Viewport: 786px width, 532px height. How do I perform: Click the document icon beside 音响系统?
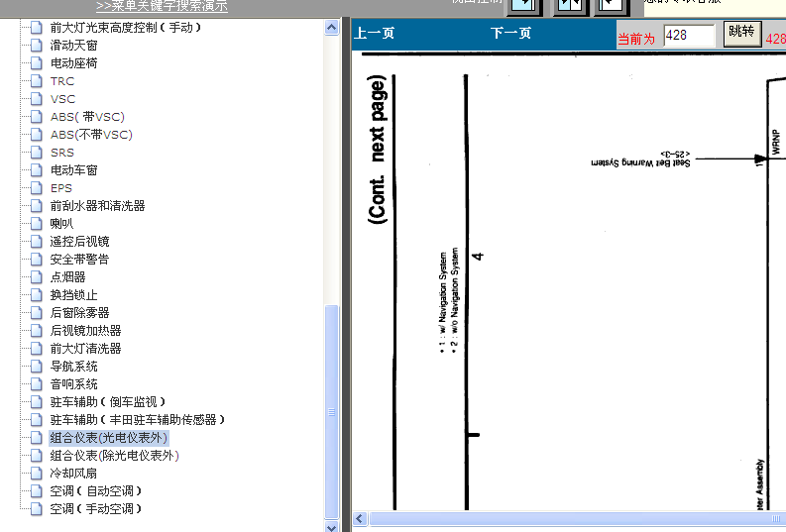pos(36,384)
